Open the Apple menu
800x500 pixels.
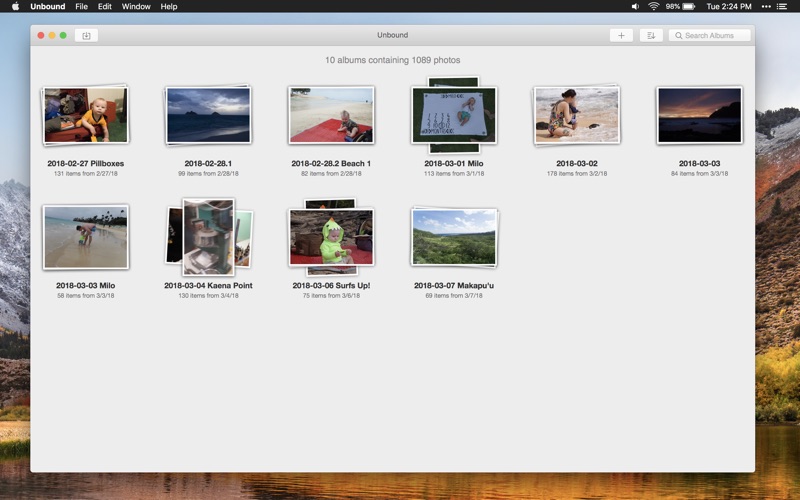tap(15, 6)
